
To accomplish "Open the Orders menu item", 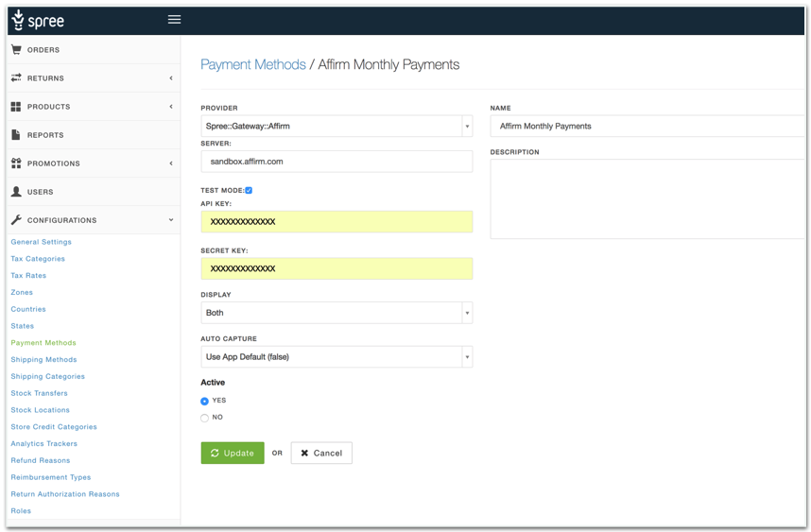I will pos(94,50).
